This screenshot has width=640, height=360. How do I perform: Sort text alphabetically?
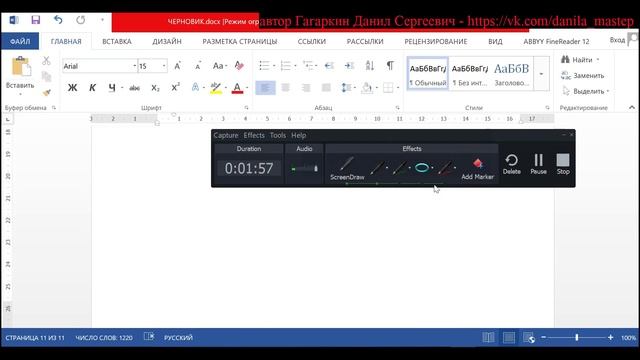click(370, 66)
